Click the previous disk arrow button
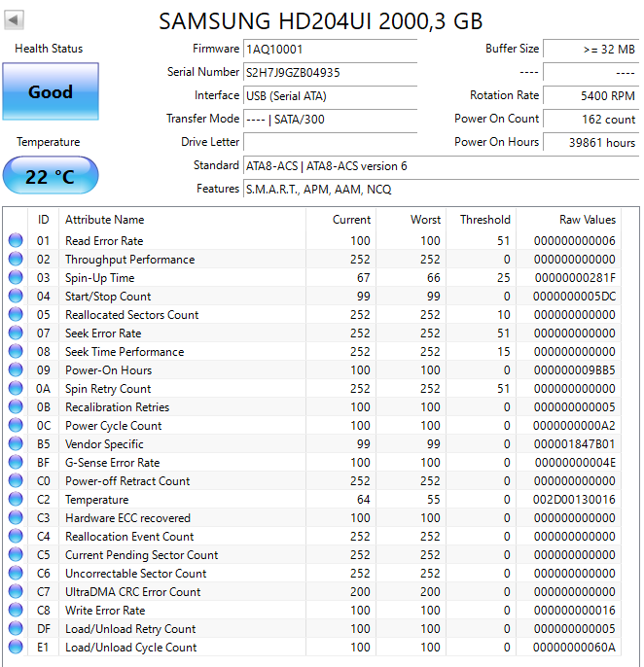The width and height of the screenshot is (644, 667). tap(15, 20)
